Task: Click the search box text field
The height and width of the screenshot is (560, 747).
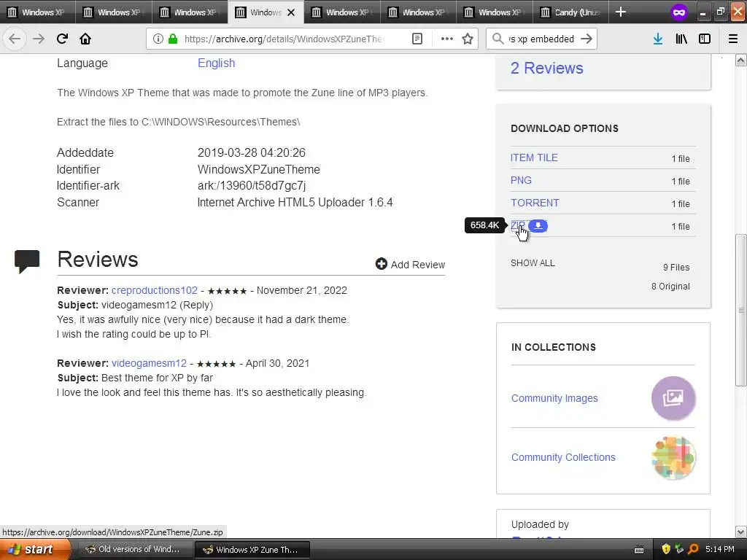Action: pos(541,39)
